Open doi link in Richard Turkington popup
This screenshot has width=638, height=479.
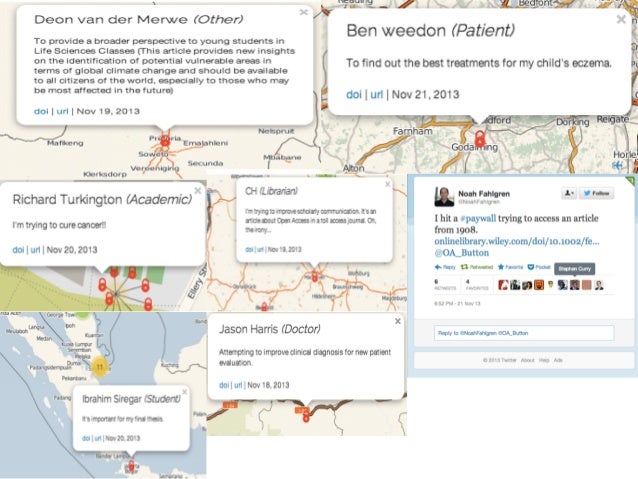point(18,250)
